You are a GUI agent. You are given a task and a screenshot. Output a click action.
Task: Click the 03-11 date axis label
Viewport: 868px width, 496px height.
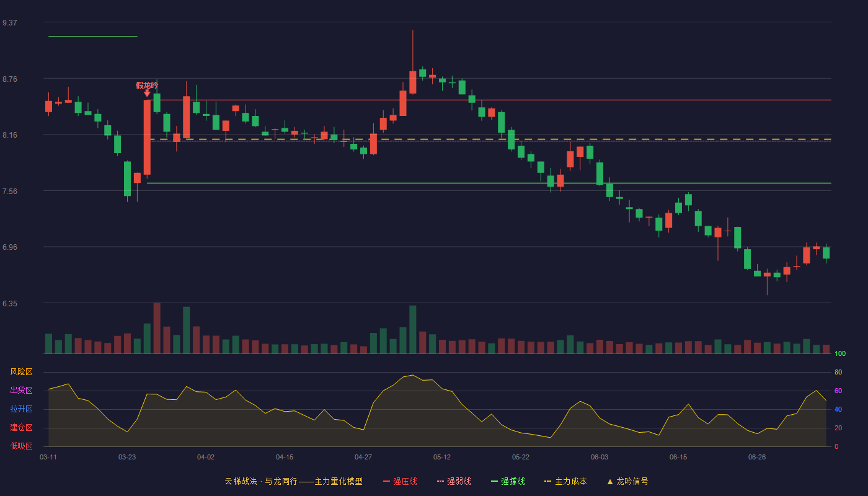click(x=48, y=457)
